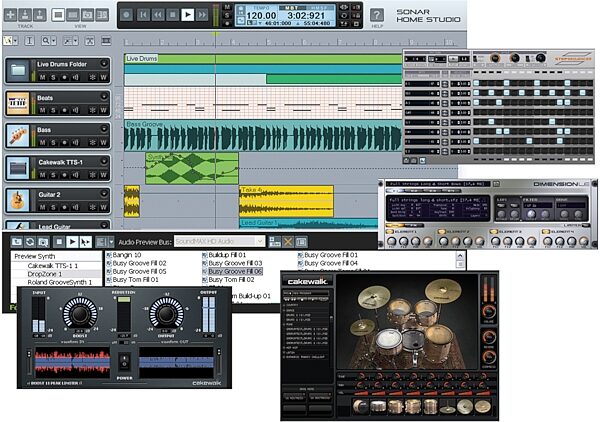Click the import track icon with the down arrow
Viewport: 600px width, 422px height.
click(25, 15)
